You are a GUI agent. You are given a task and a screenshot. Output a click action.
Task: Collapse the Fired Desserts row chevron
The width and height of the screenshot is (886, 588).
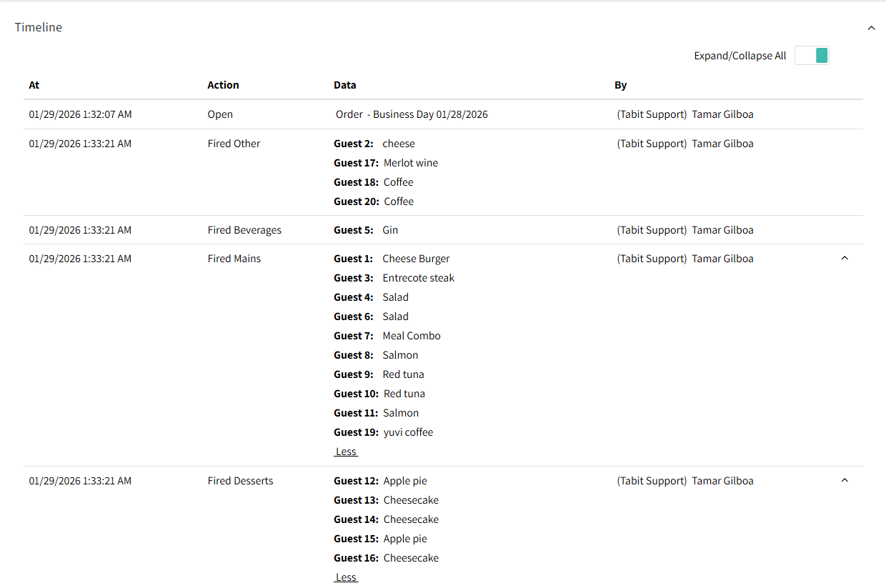[845, 480]
